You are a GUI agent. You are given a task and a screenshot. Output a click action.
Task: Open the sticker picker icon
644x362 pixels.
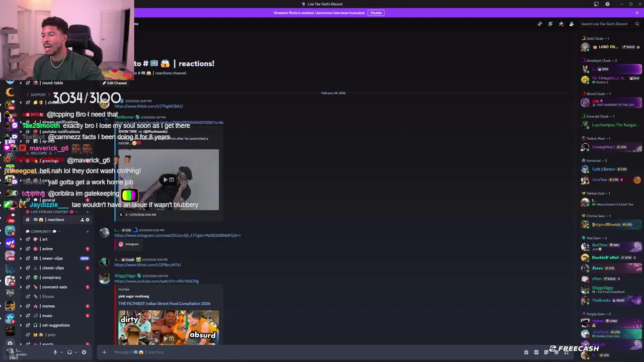(546, 352)
